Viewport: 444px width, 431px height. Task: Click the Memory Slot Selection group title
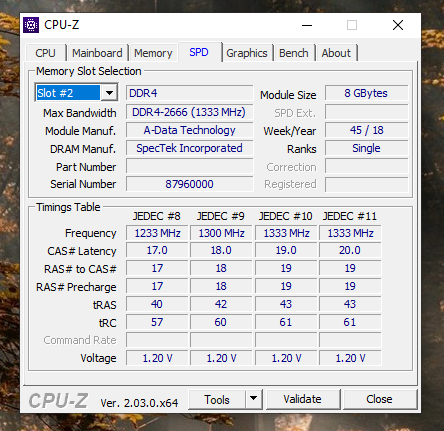89,71
